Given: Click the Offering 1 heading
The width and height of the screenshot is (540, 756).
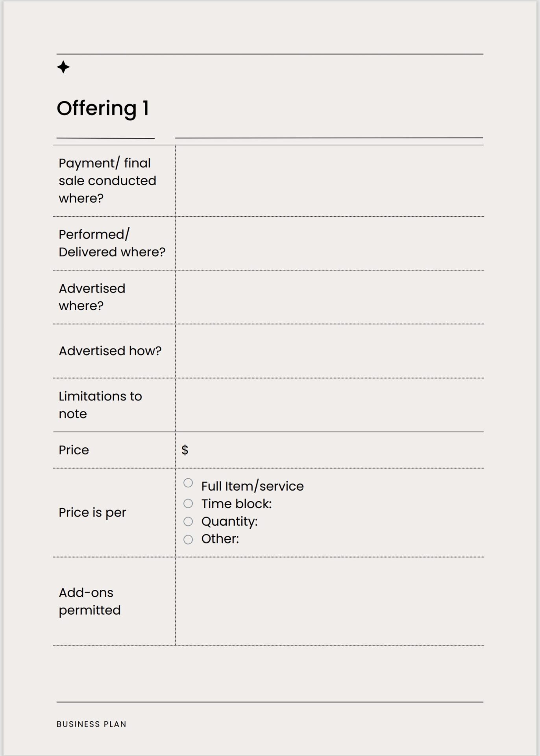Looking at the screenshot, I should (x=103, y=108).
